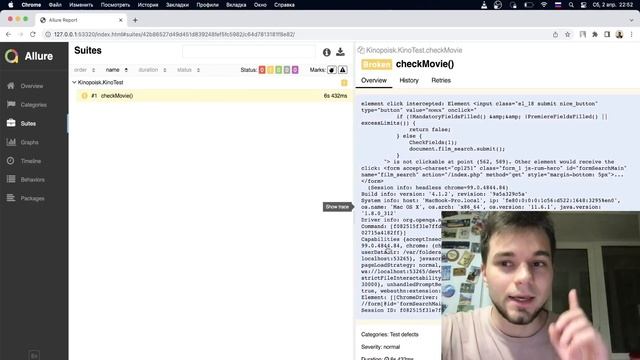The height and width of the screenshot is (360, 640).
Task: Switch to the Overview tab
Action: [373, 80]
